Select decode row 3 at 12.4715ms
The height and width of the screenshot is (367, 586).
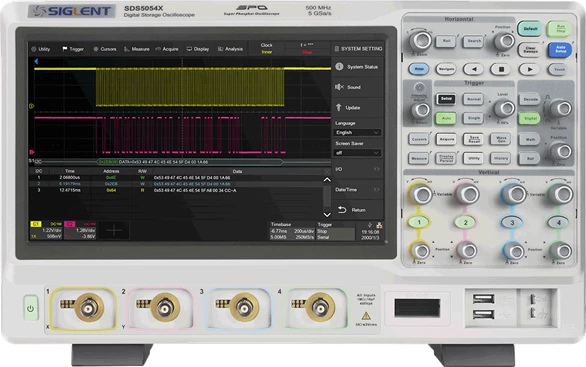[176, 190]
